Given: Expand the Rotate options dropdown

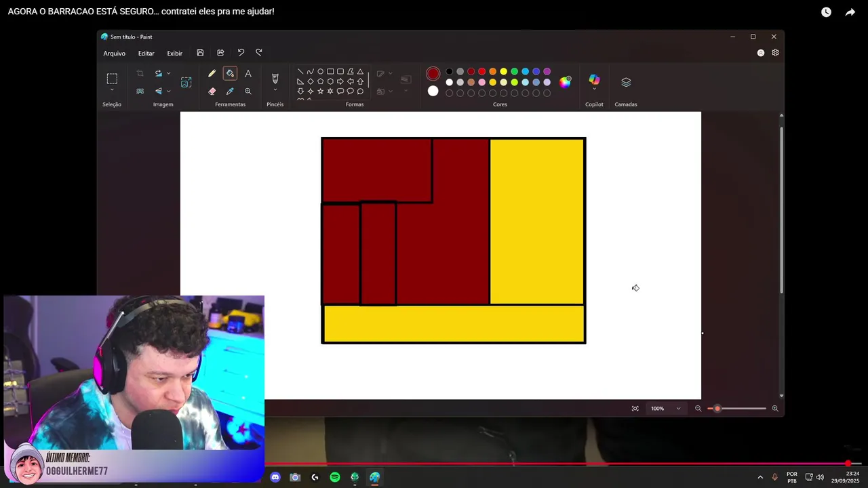Looking at the screenshot, I should (x=168, y=73).
